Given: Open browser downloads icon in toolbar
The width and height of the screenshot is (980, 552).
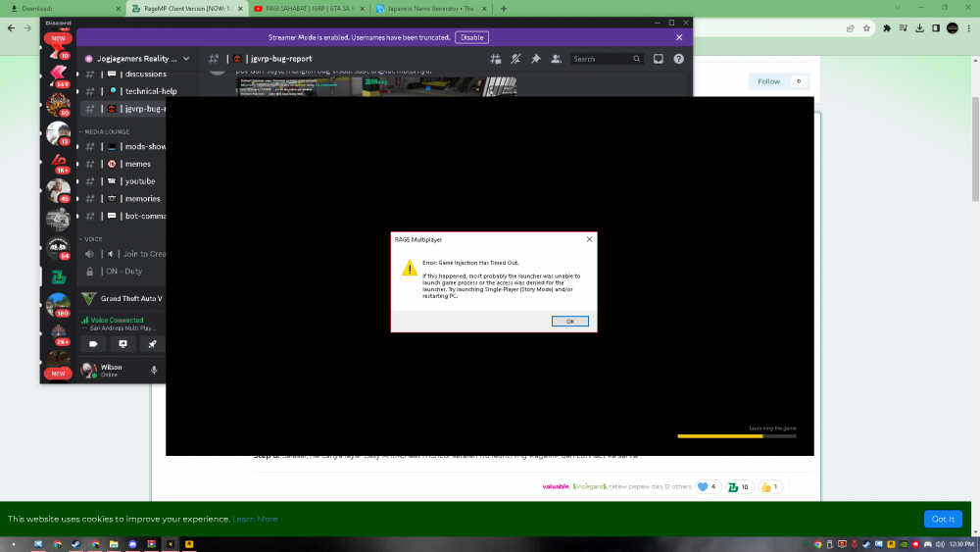Looking at the screenshot, I should [x=919, y=28].
